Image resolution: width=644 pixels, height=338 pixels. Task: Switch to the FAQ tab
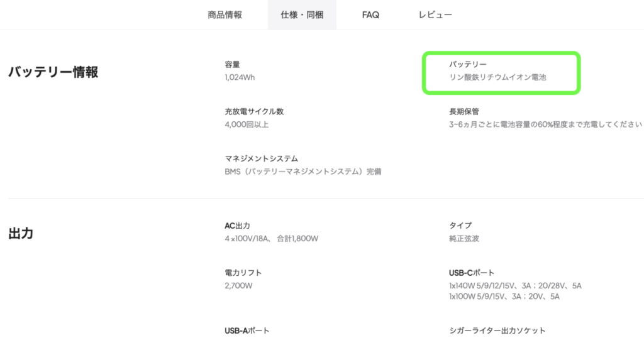(370, 14)
